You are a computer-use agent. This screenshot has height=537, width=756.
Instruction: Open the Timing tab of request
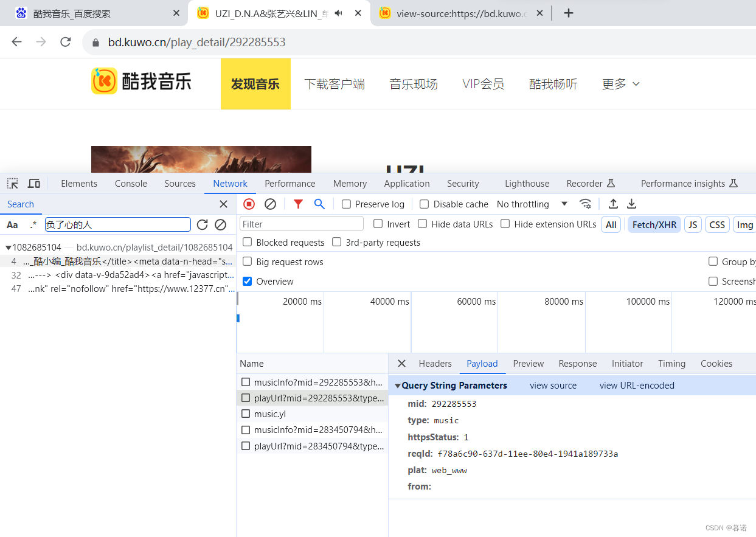(671, 364)
